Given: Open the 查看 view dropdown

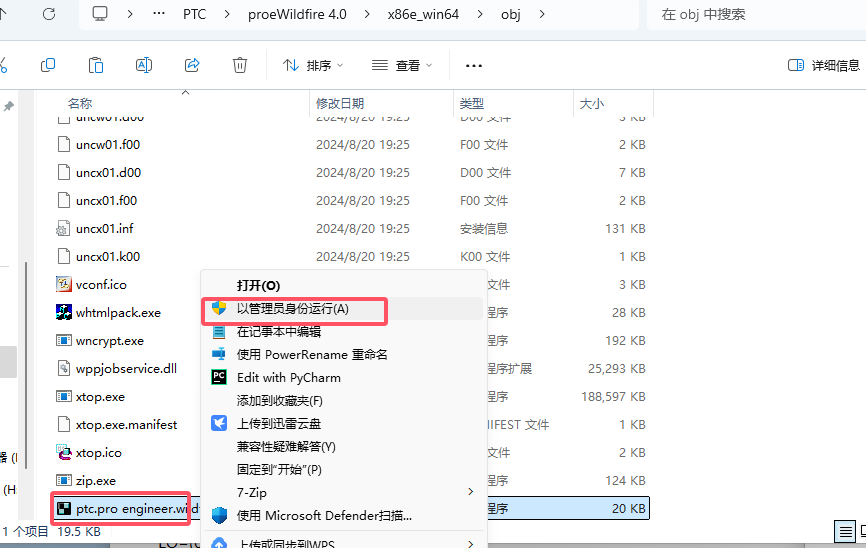Looking at the screenshot, I should (x=402, y=66).
